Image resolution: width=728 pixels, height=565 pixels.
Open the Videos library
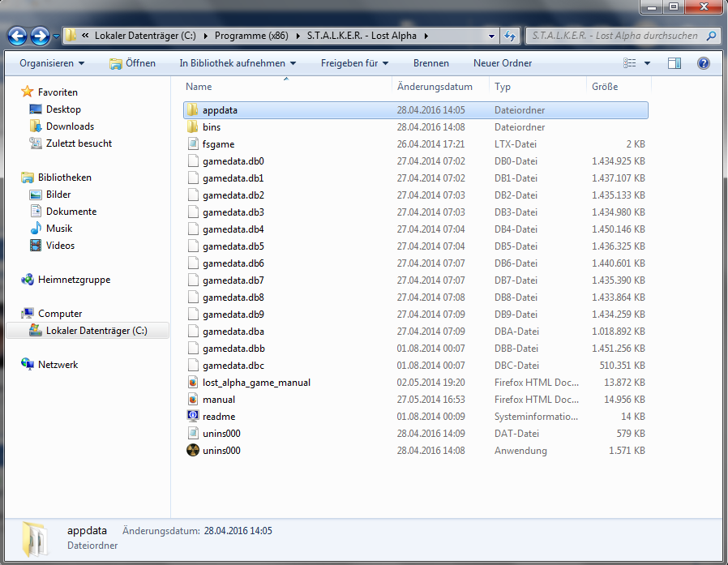(x=60, y=246)
